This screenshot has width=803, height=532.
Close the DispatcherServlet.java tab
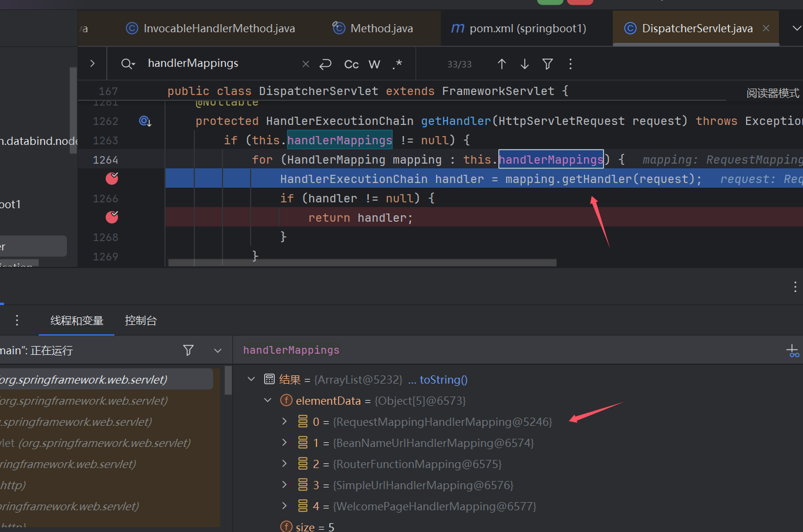click(766, 28)
